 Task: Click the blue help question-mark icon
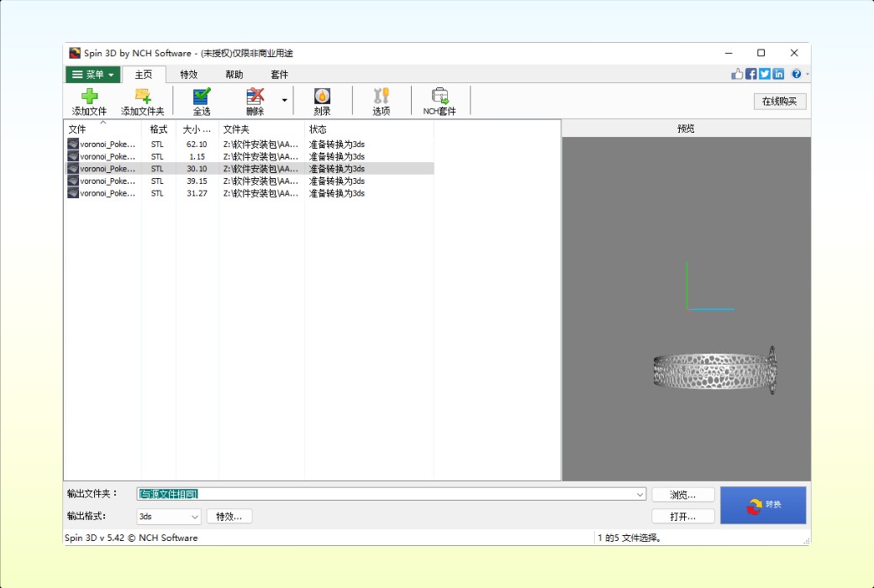coord(797,74)
